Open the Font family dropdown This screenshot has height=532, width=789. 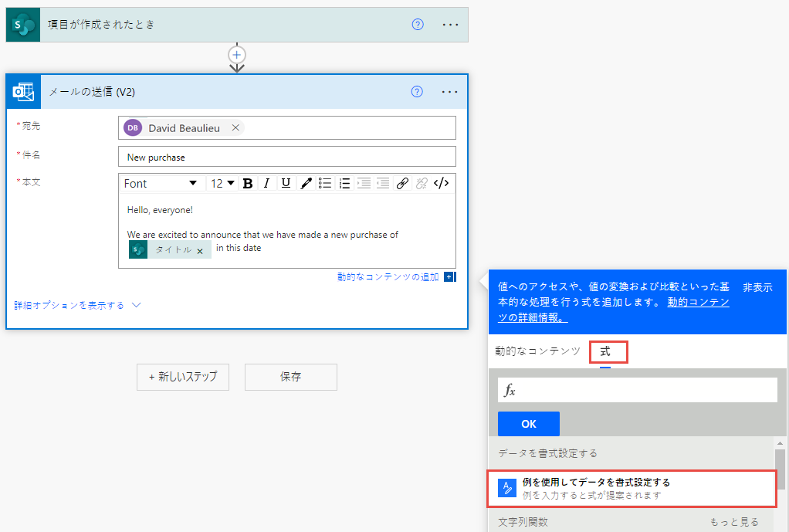tap(161, 183)
